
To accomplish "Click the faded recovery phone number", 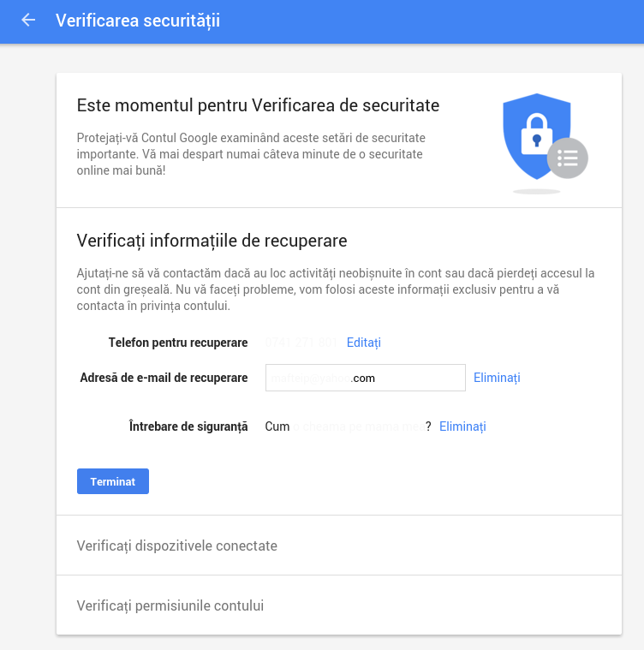I will click(301, 343).
